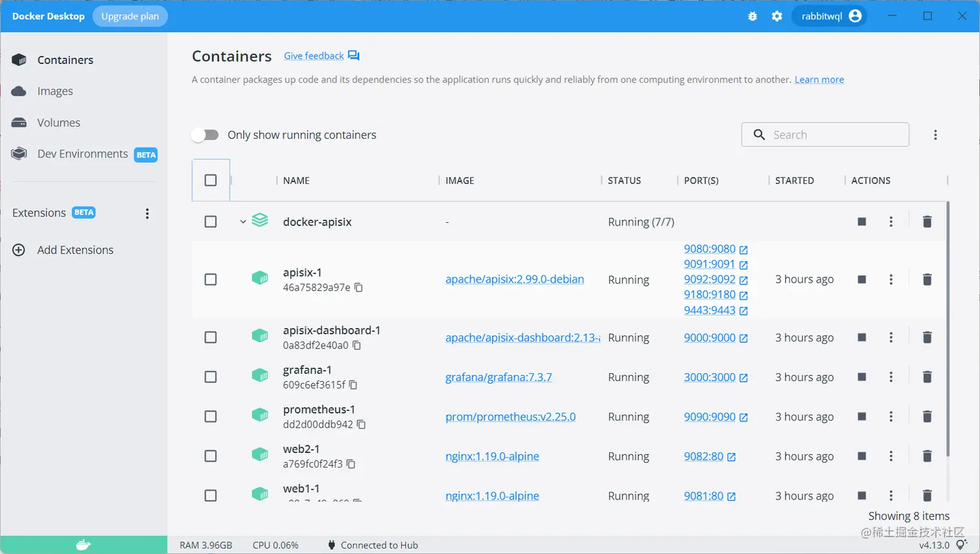Check the grafana-1 row checkbox
980x554 pixels.
click(x=211, y=376)
